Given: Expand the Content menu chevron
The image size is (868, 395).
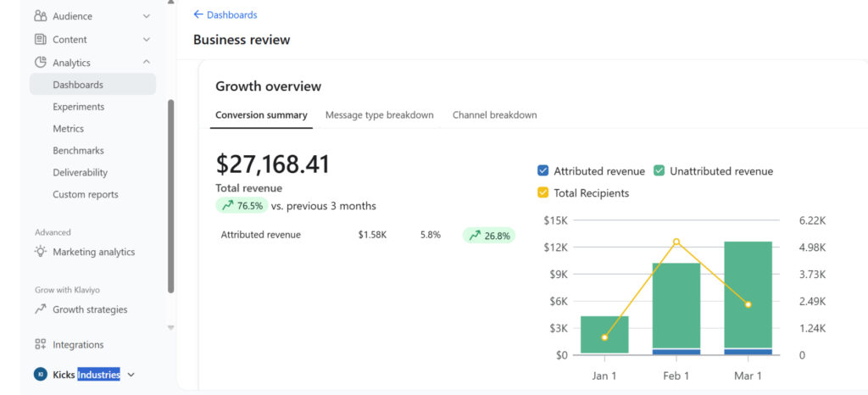Looking at the screenshot, I should [x=146, y=39].
